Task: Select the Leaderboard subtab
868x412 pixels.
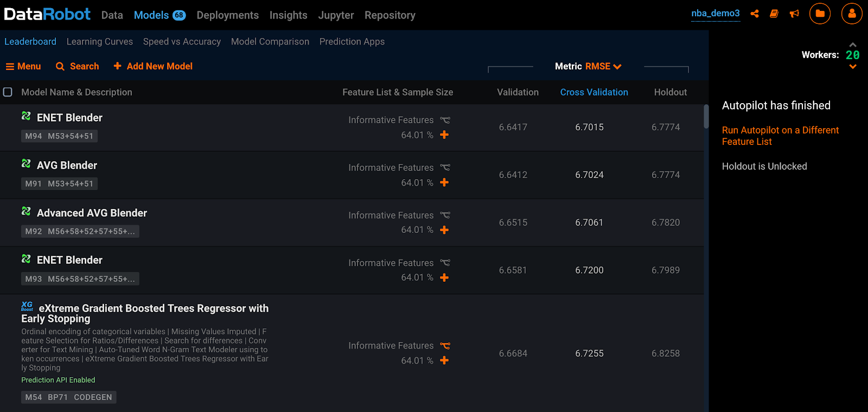Action: click(x=30, y=41)
